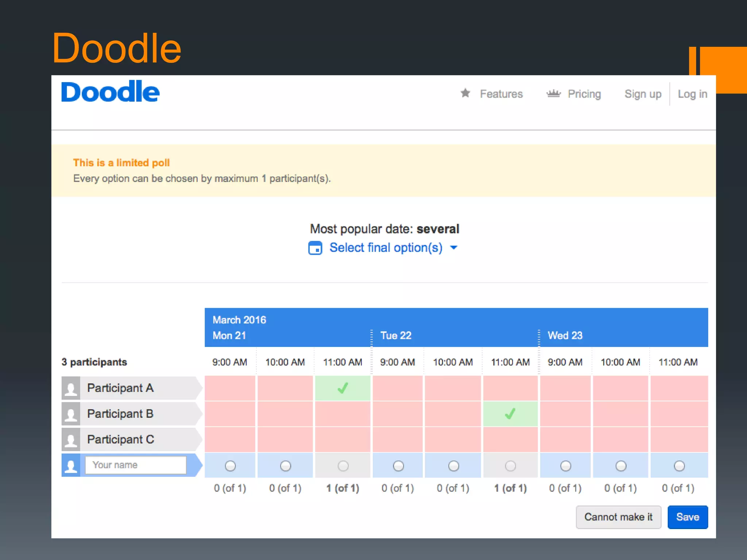
Task: Click Participant A's avatar icon
Action: coord(71,388)
